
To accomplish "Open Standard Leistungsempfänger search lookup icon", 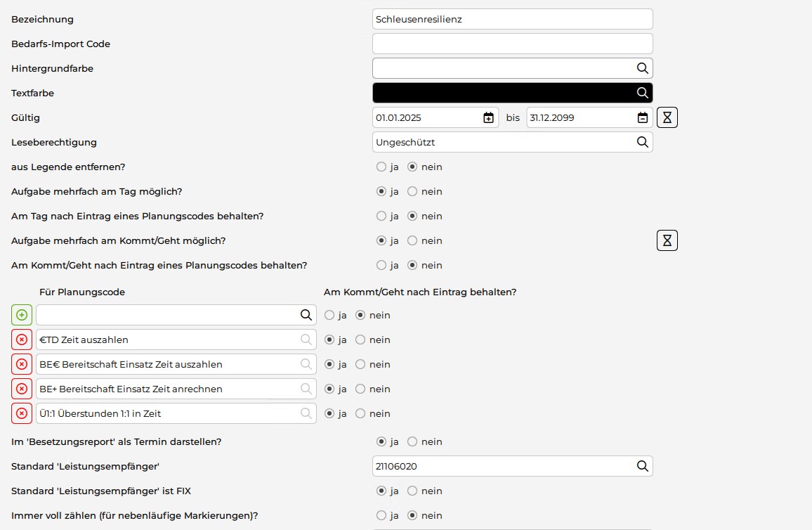I will (642, 466).
